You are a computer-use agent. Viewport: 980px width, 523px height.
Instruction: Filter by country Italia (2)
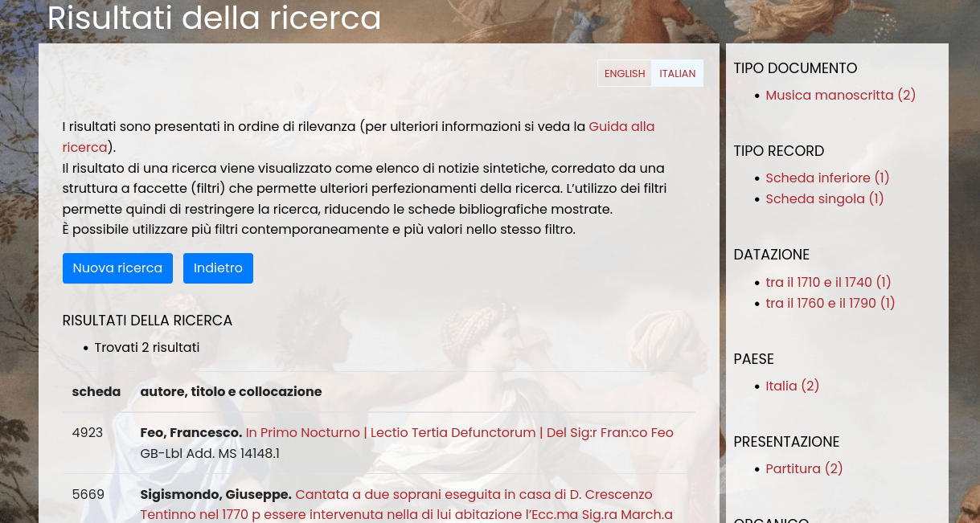pyautogui.click(x=792, y=386)
